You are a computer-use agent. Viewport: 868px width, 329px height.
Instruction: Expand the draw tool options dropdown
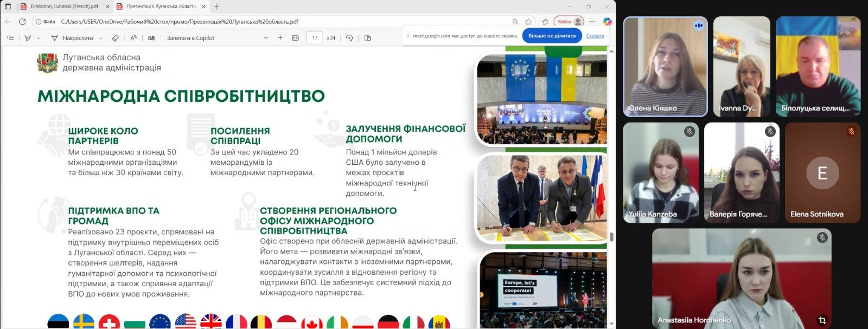click(101, 38)
